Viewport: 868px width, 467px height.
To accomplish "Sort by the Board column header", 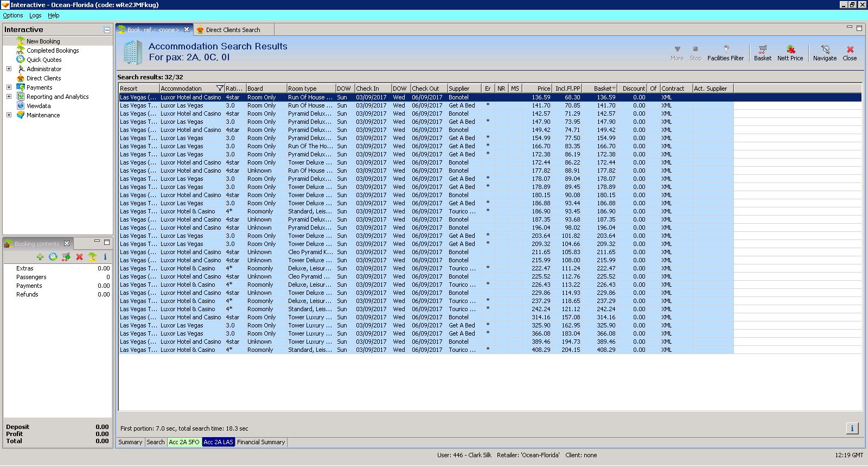I will [x=266, y=89].
